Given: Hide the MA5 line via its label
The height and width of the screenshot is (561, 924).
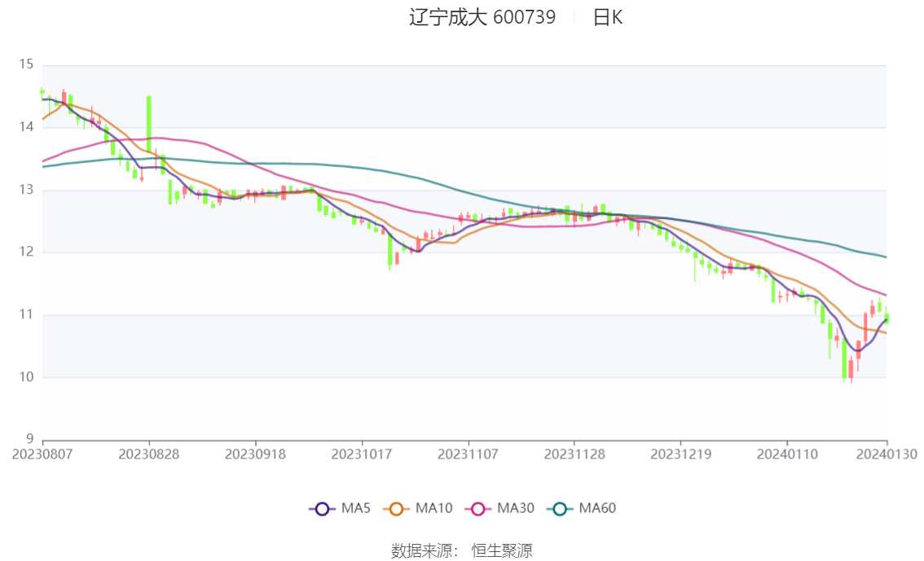Looking at the screenshot, I should [x=355, y=508].
